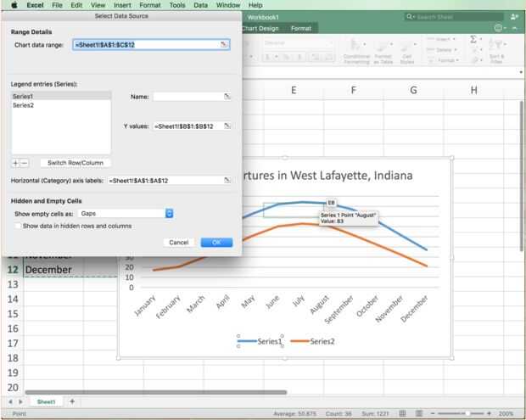Open the Insert cells dropdown in the ribbon
This screenshot has height=420, width=526.
[442, 39]
